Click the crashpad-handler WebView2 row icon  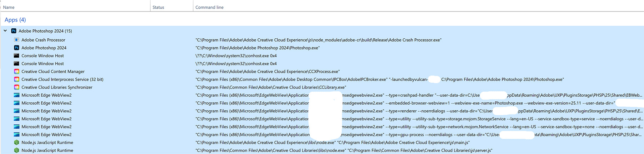point(16,95)
